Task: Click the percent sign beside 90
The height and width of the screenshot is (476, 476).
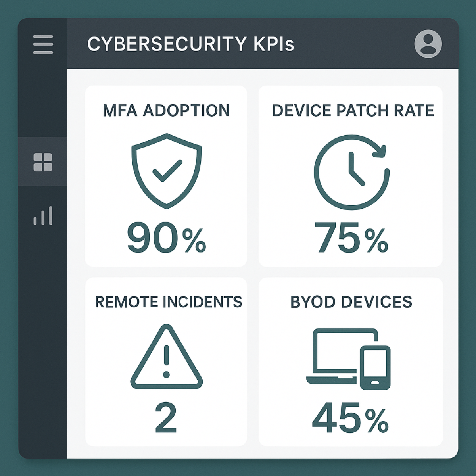Action: click(x=194, y=240)
